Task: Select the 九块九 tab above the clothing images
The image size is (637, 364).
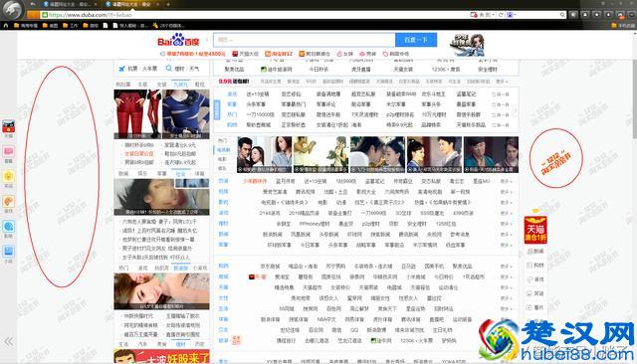Action: tap(181, 85)
